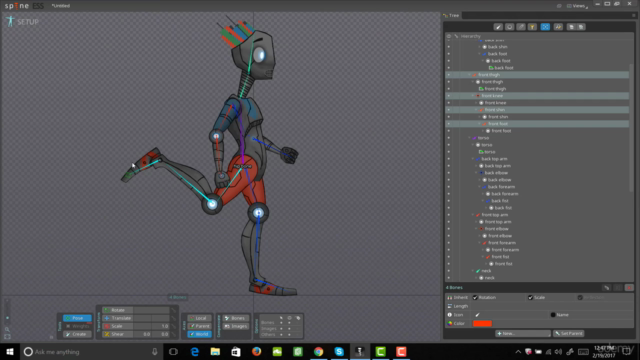Activate the Create tool button
This screenshot has height=360, width=640.
(x=77, y=334)
